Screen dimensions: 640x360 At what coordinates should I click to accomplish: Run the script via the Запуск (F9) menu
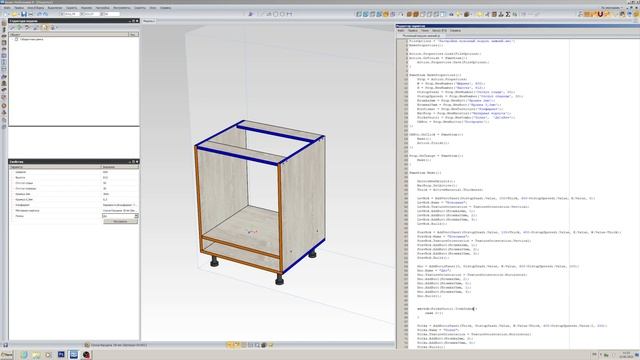[439, 31]
